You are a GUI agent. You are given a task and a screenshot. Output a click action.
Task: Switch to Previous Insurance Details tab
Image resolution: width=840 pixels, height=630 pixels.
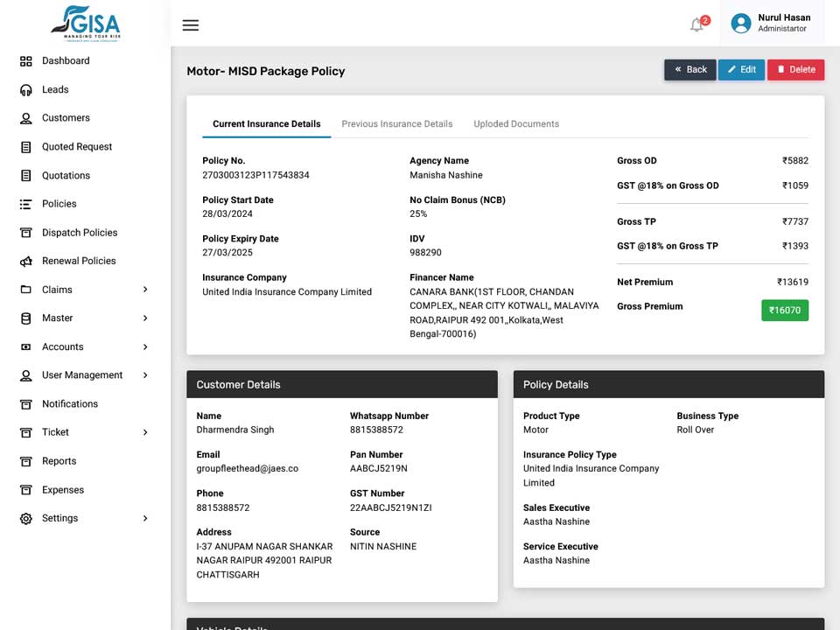(397, 123)
